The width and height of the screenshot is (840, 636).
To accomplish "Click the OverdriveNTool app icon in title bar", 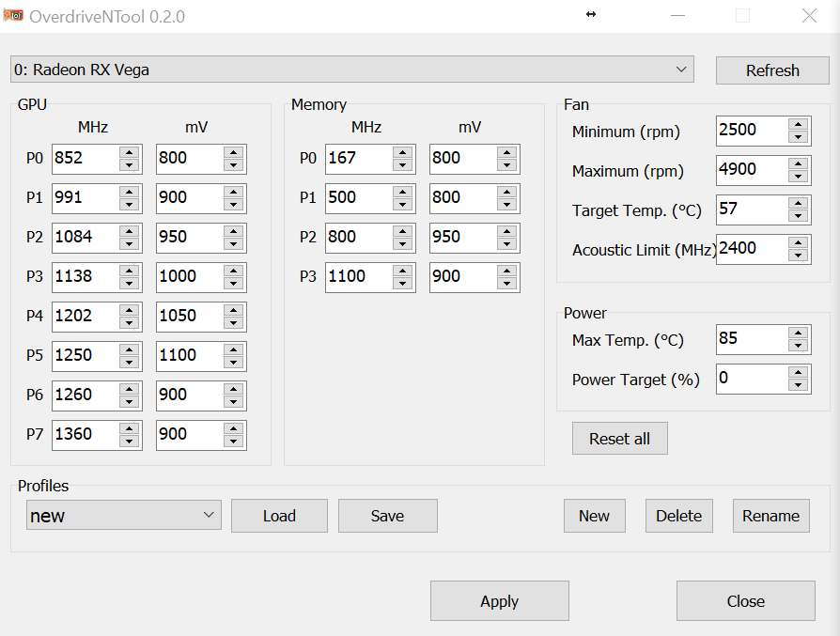I will [x=13, y=16].
